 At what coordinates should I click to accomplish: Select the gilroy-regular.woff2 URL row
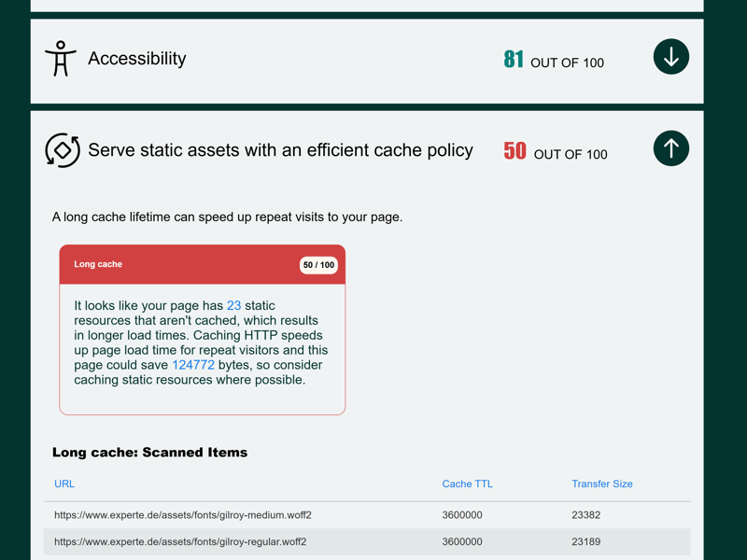pos(180,541)
